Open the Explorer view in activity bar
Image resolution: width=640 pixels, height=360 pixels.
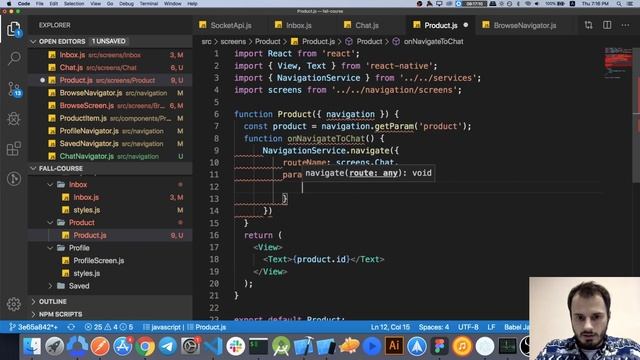pyautogui.click(x=14, y=29)
